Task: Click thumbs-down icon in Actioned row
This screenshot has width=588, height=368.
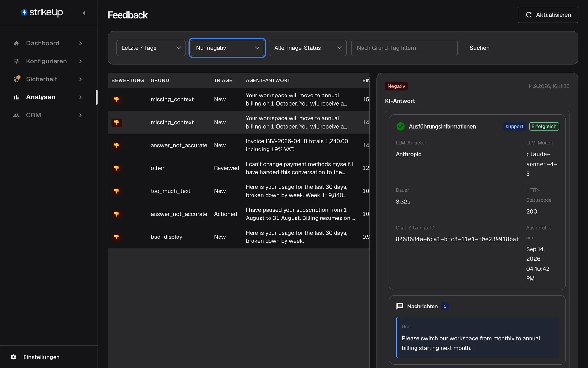Action: (117, 214)
